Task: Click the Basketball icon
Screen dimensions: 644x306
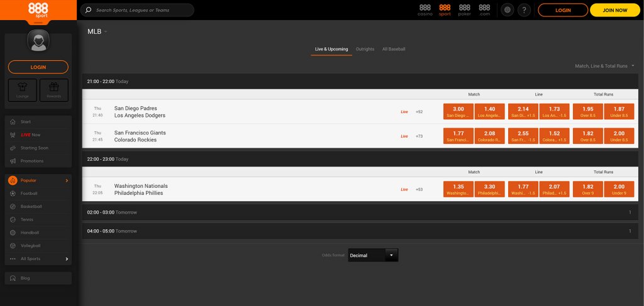Action: (x=13, y=207)
